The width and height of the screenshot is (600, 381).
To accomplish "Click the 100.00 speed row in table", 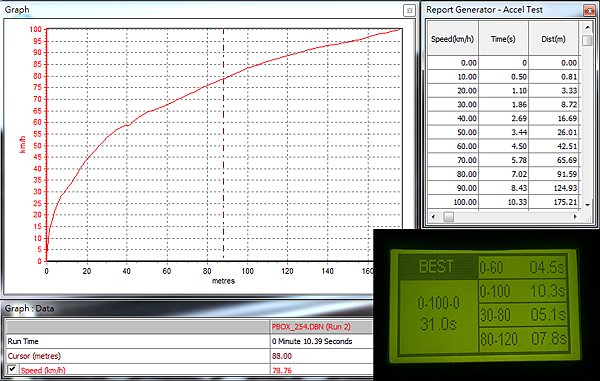I will point(503,202).
